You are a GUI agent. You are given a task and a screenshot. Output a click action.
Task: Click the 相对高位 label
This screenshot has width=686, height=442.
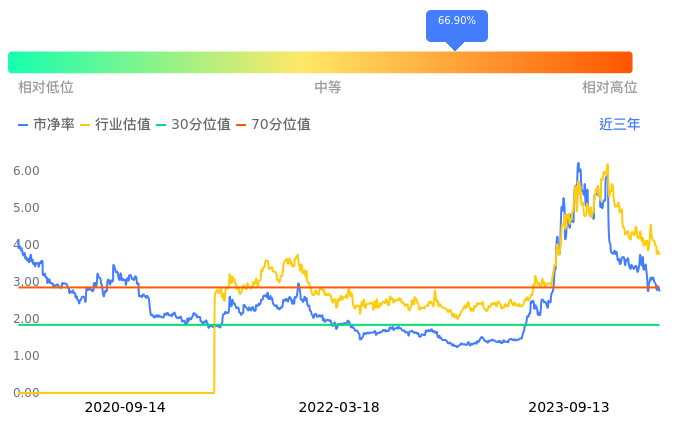coord(609,88)
